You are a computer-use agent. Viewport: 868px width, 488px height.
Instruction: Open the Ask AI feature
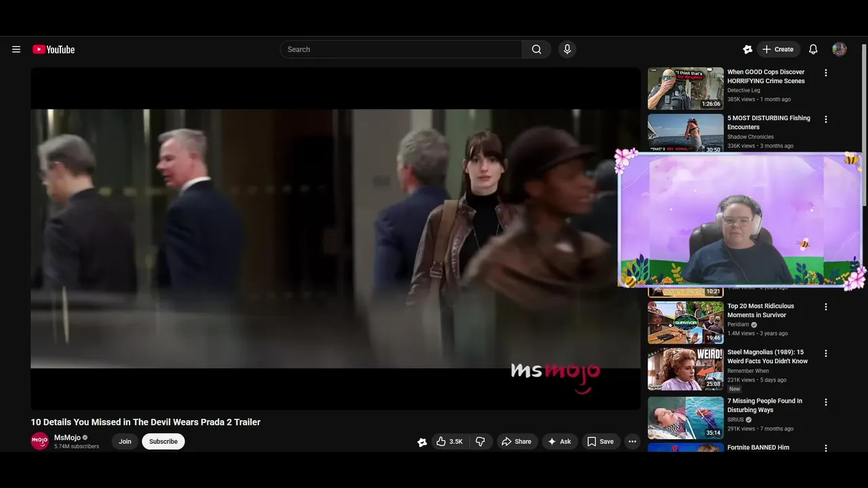tap(560, 441)
